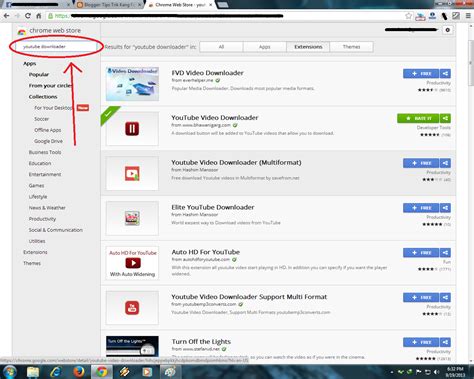Filter results by the Apps tab
474x379 pixels.
click(265, 47)
